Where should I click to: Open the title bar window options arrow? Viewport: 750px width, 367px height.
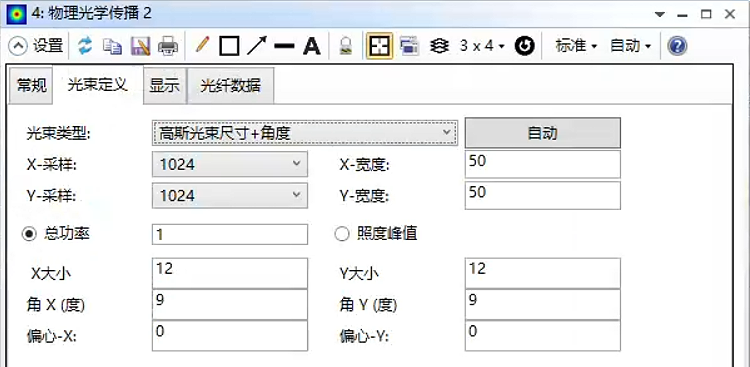660,14
